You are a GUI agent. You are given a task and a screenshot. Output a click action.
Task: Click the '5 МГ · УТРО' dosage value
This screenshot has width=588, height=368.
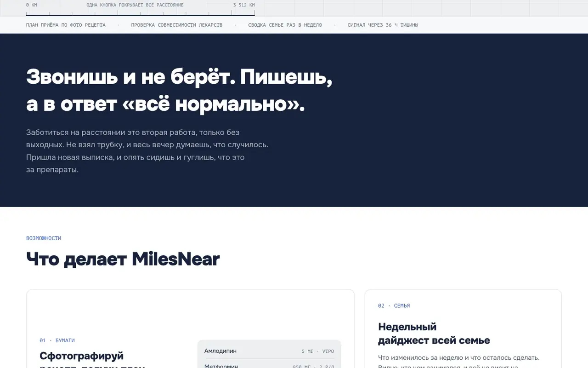tap(318, 351)
